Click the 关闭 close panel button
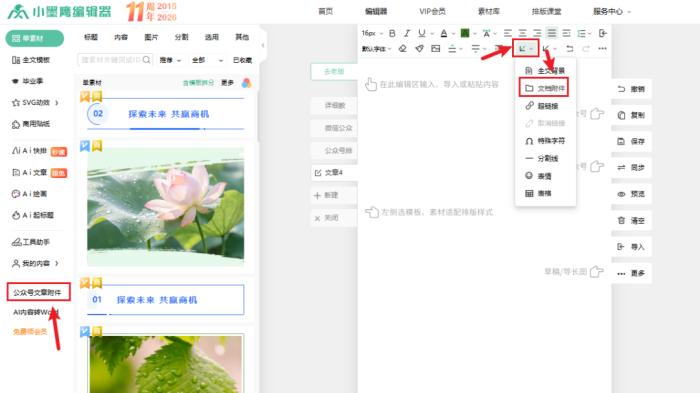Viewport: 700px width, 393px height. coord(334,218)
